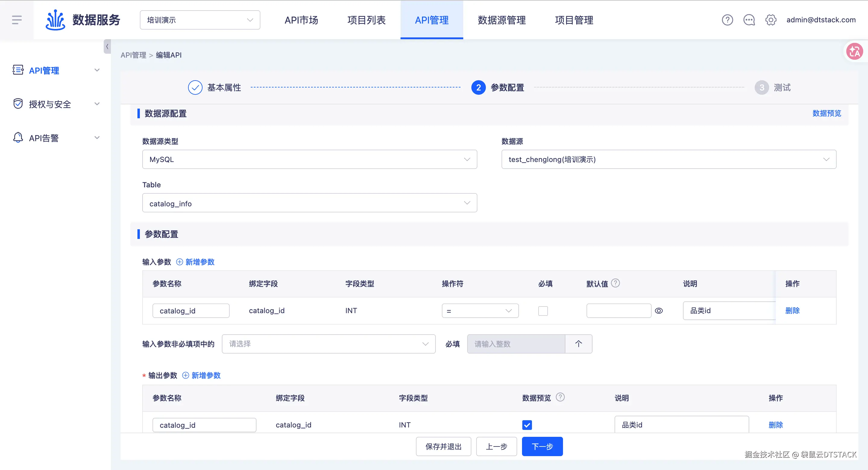
Task: Uncheck data preview for catalog_id output
Action: (527, 425)
